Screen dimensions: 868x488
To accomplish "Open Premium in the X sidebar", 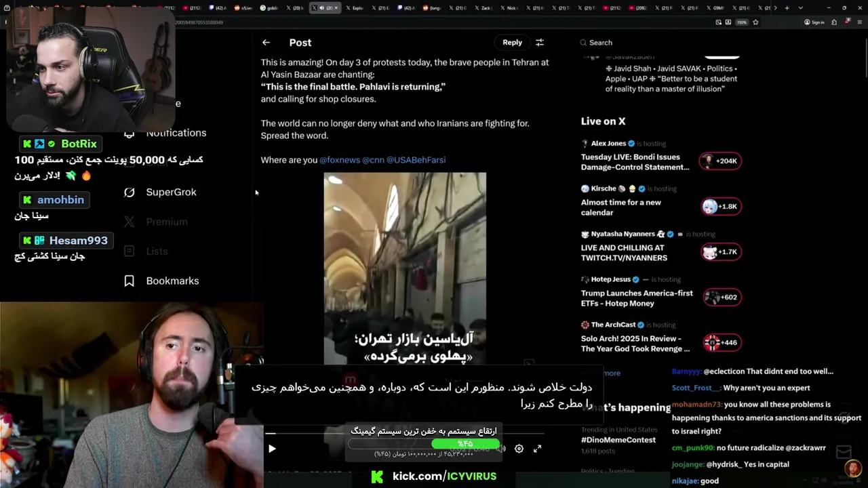I will point(167,222).
